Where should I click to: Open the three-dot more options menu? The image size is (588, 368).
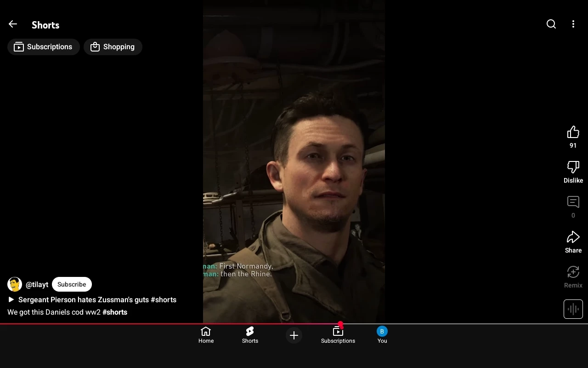(573, 24)
